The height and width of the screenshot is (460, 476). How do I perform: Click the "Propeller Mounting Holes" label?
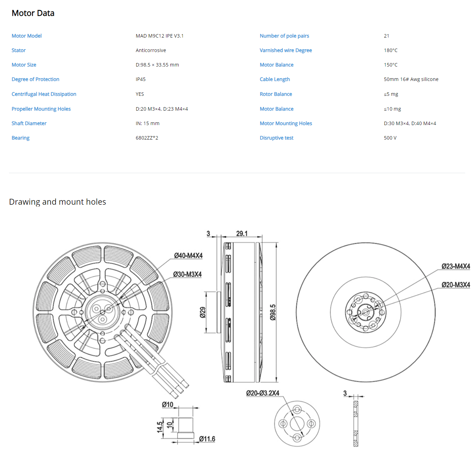[x=41, y=109]
